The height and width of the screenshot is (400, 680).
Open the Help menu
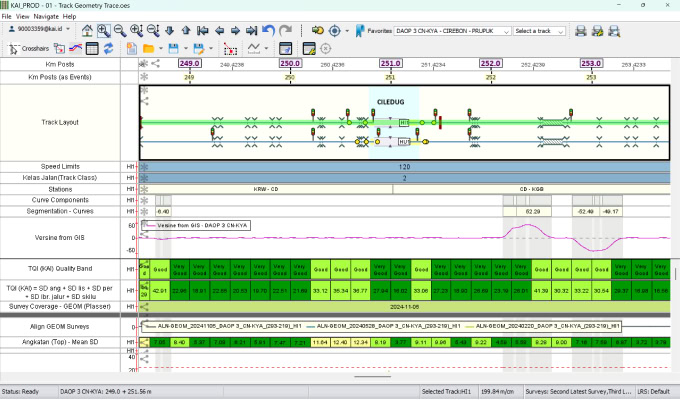click(69, 16)
